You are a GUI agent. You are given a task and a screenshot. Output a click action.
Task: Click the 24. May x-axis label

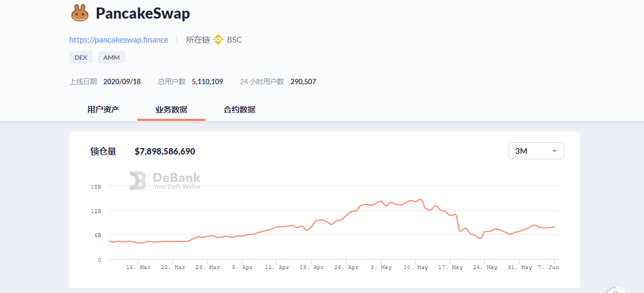[485, 267]
